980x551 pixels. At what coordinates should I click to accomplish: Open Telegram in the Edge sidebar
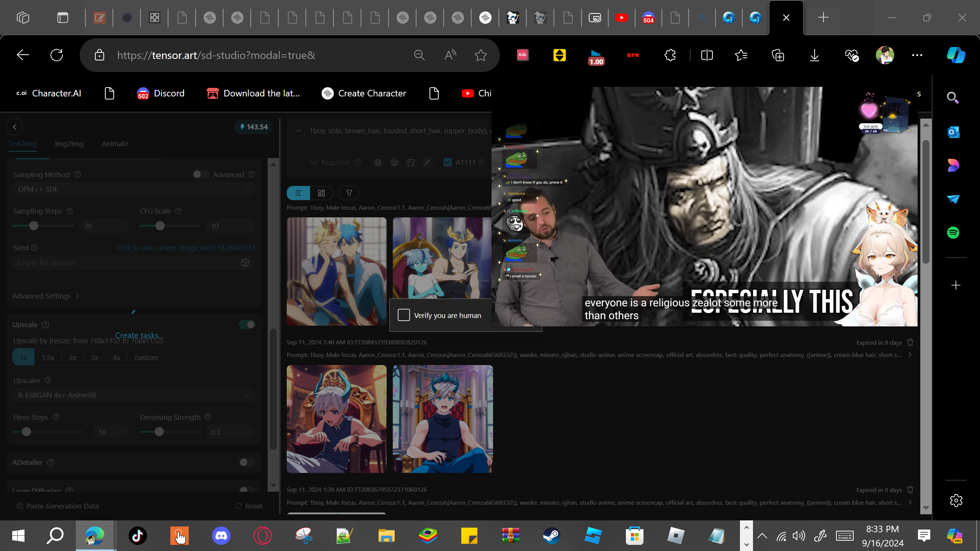point(953,199)
